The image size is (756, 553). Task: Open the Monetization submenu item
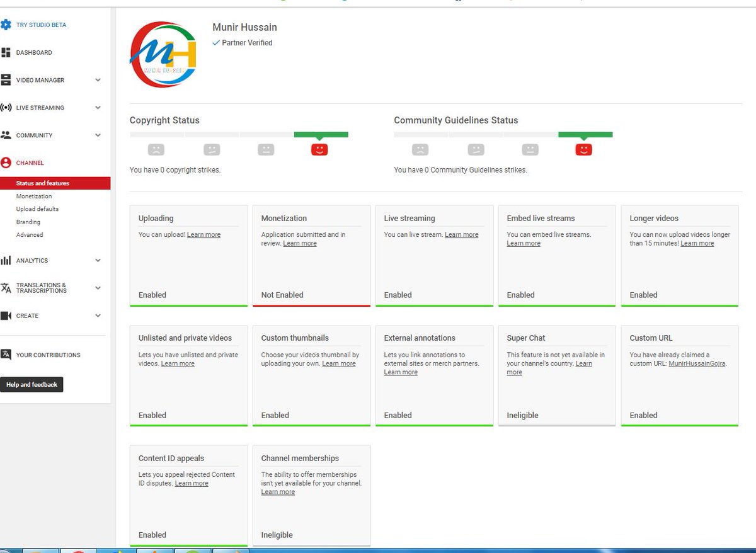34,197
